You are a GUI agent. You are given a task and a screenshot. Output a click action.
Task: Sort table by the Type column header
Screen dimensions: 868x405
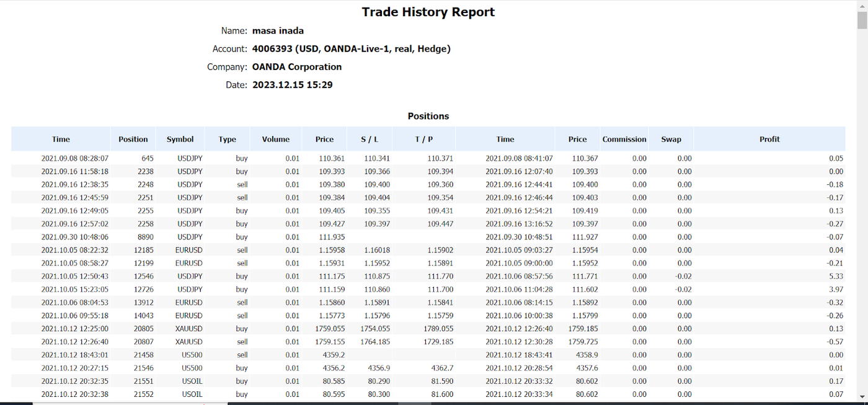point(227,139)
